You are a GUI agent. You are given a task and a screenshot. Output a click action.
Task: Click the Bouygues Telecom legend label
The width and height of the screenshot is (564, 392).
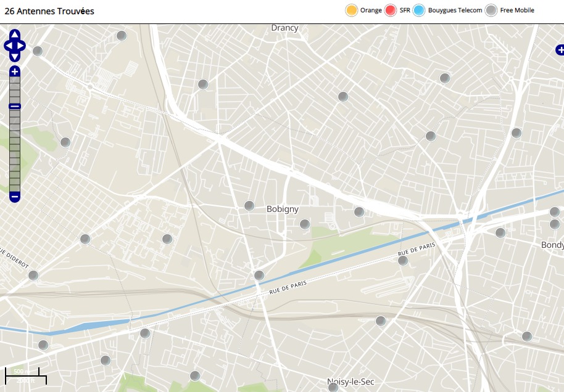coord(455,10)
